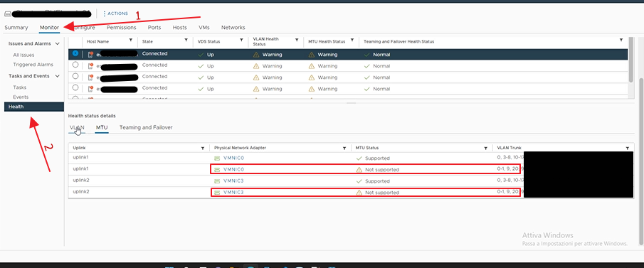The height and width of the screenshot is (268, 644).
Task: Collapse the Tasks and Events section
Action: [x=57, y=76]
